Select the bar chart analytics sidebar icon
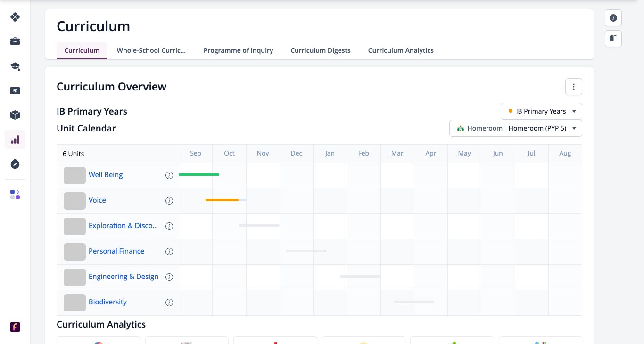 [15, 139]
